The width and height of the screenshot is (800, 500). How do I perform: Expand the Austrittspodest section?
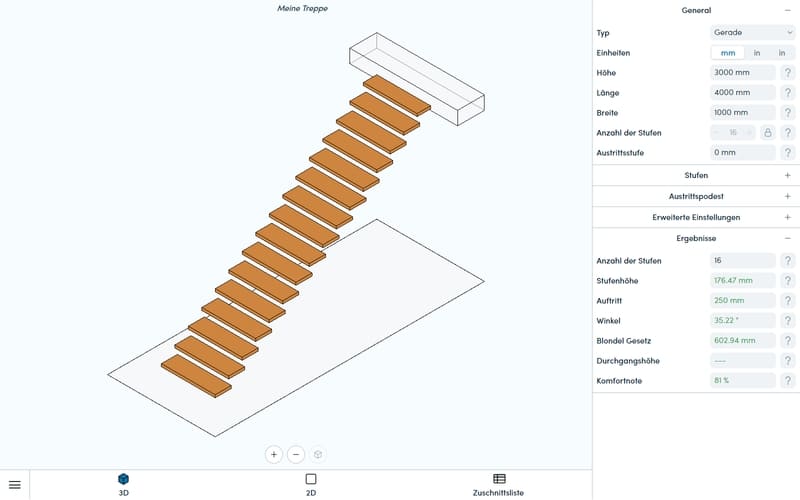point(788,196)
